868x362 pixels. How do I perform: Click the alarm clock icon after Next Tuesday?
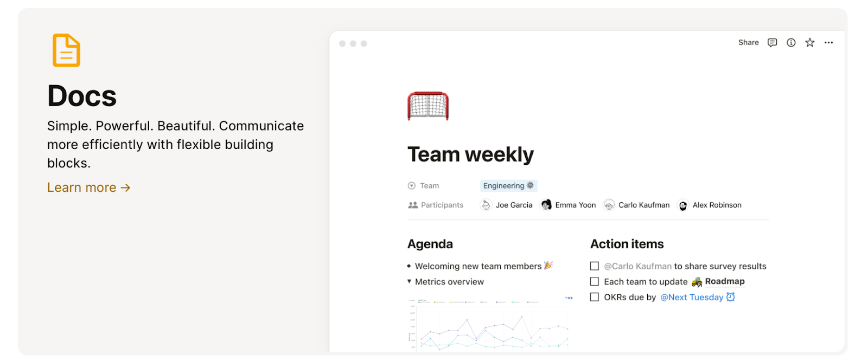tap(730, 297)
